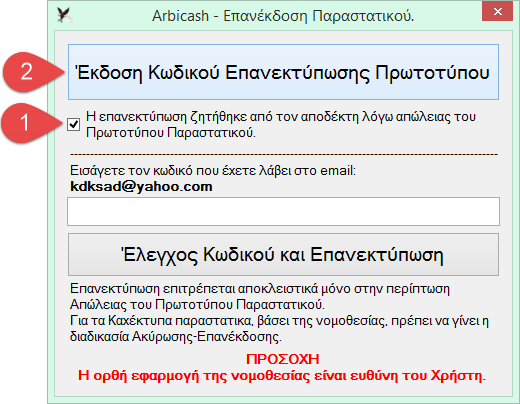Screen dimensions: 520x404
Task: Toggle the lost-original reprint checkbox
Action: tap(73, 125)
